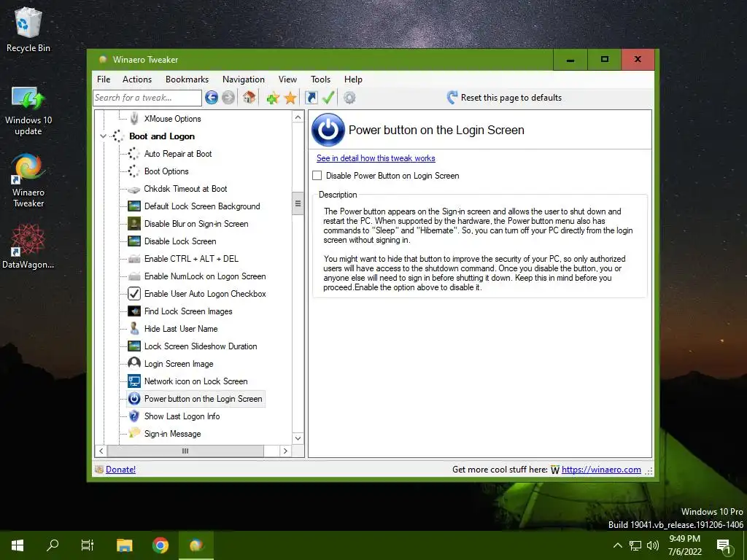Open the notification center icon
This screenshot has width=747, height=560.
724,547
